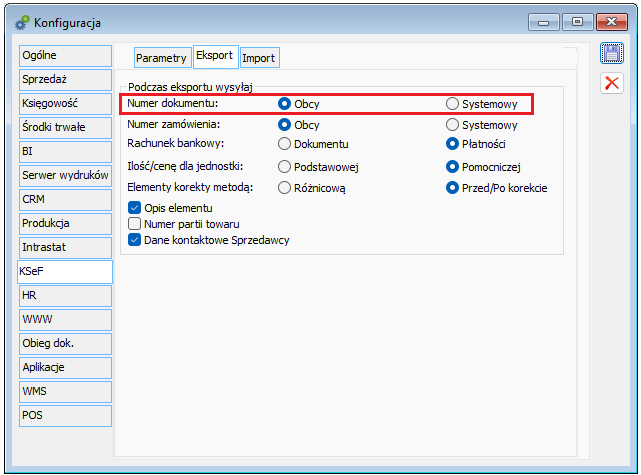
Task: Toggle Dane kontaktowe Sprzedawcy checkbox
Action: tap(135, 240)
